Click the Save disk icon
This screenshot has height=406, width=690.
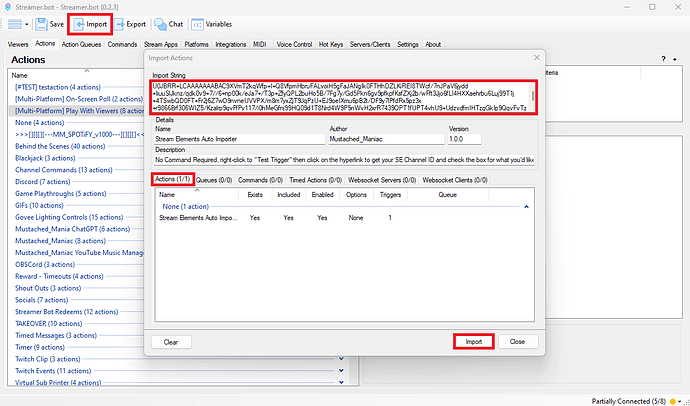[41, 23]
